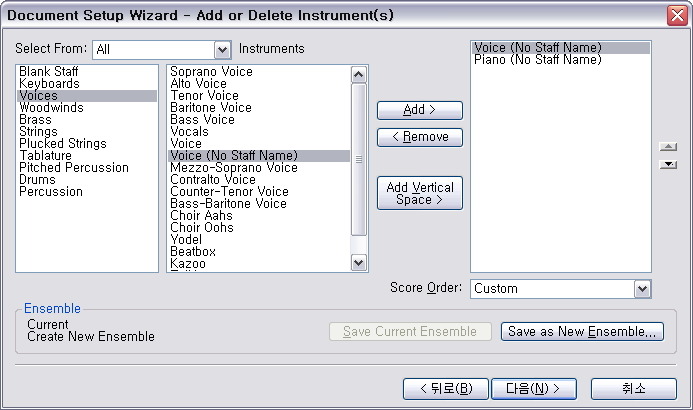
Task: Click Save as New Ensemble button
Action: point(582,332)
